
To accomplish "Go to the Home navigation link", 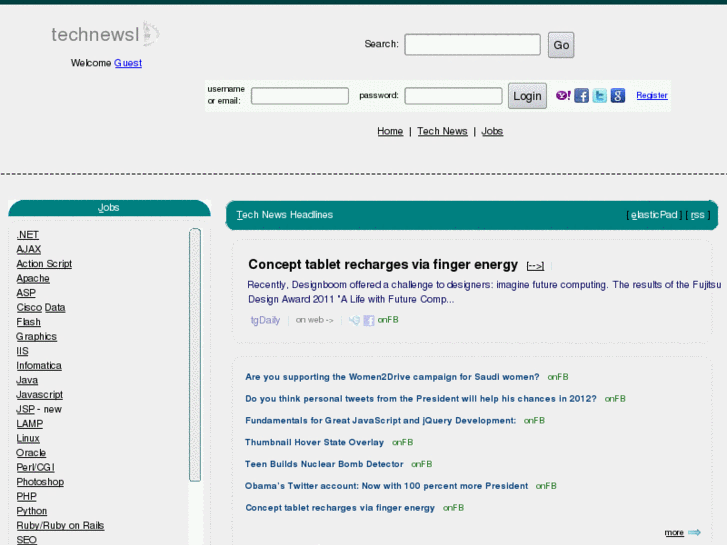I will 390,131.
